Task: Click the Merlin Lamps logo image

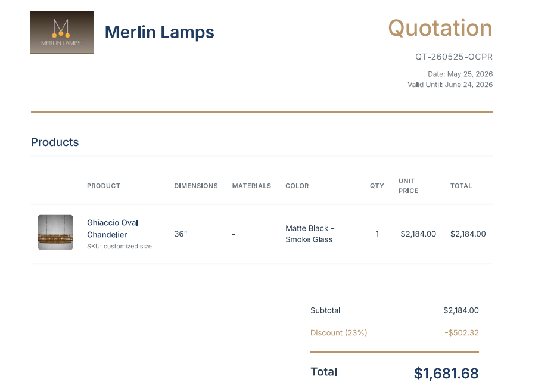Action: (x=62, y=32)
